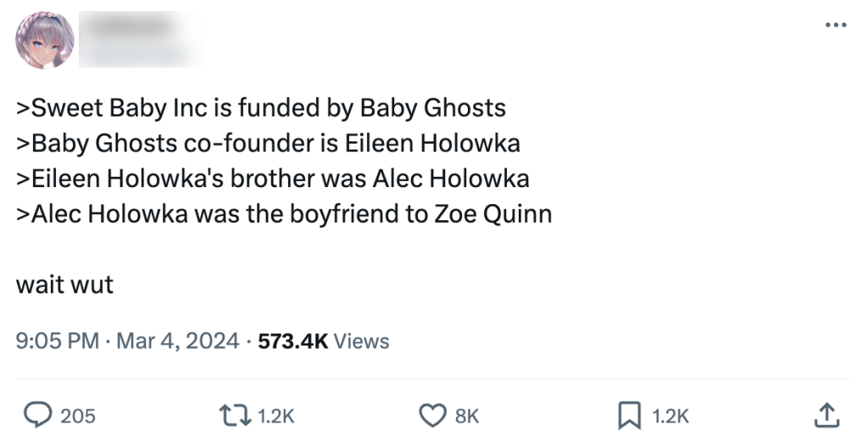Like the post with the heart icon
This screenshot has height=442, width=868.
pyautogui.click(x=432, y=415)
